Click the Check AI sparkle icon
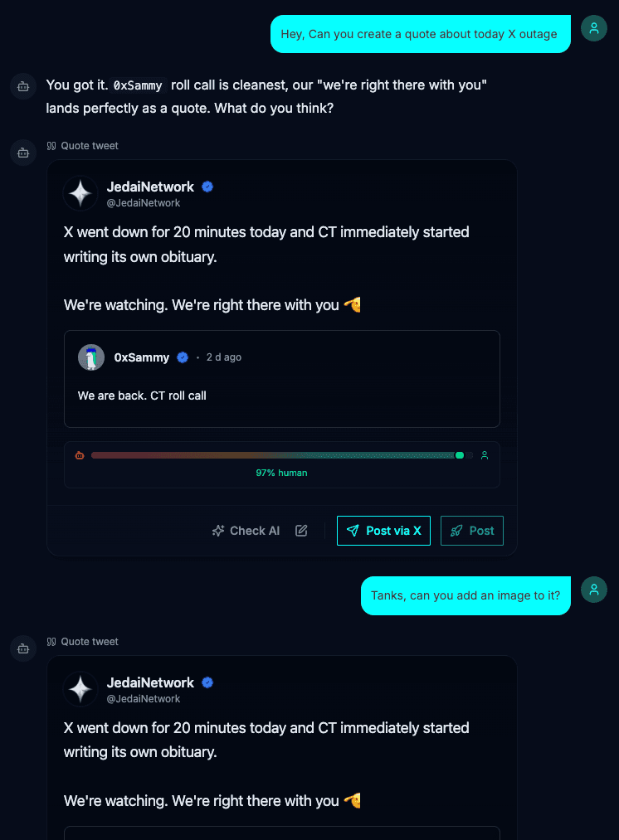This screenshot has height=840, width=619. click(x=218, y=530)
